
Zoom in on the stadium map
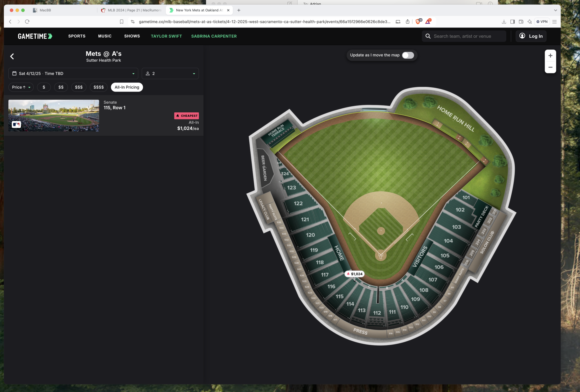(x=550, y=56)
